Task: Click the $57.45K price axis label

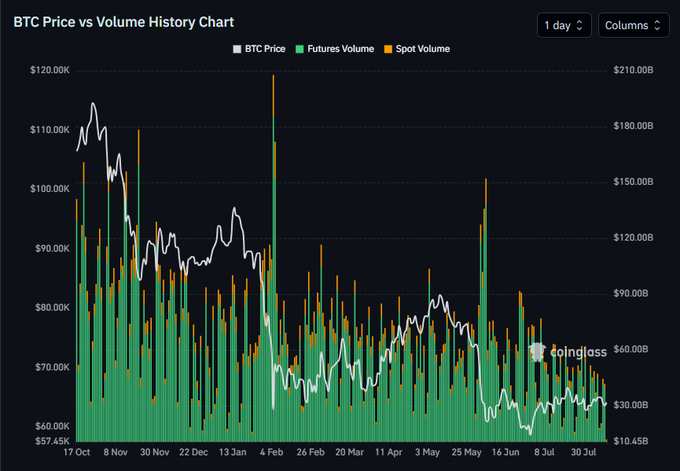Action: pos(52,441)
